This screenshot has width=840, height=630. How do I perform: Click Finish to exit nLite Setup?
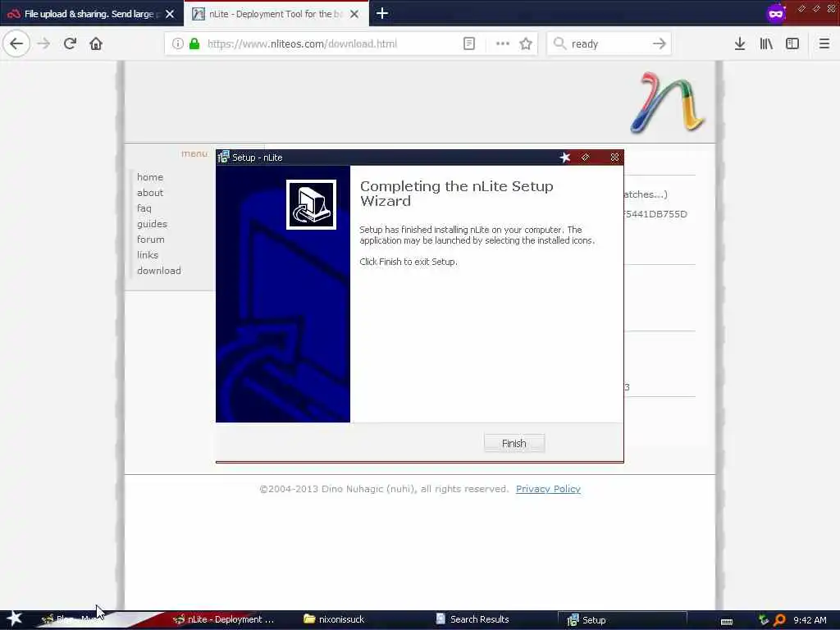(x=514, y=444)
